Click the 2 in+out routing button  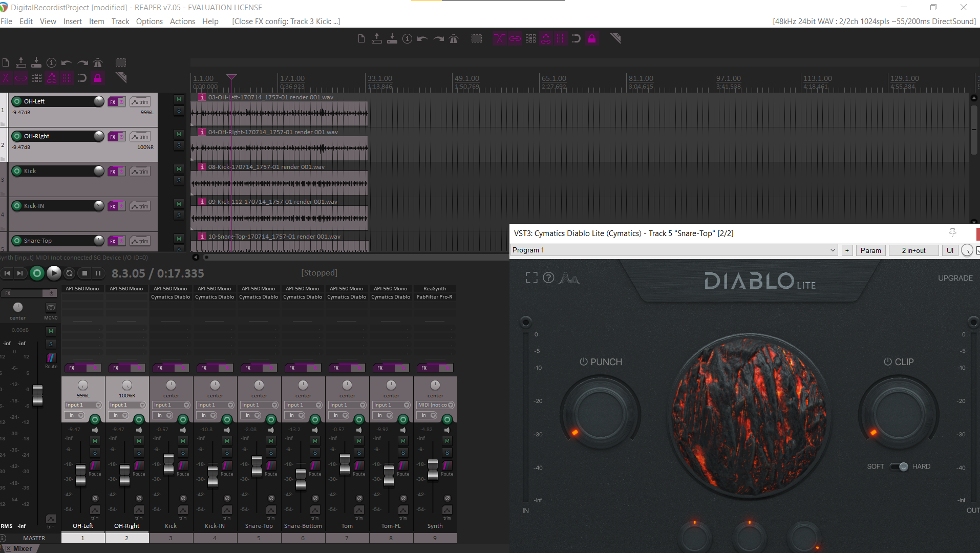pyautogui.click(x=913, y=250)
